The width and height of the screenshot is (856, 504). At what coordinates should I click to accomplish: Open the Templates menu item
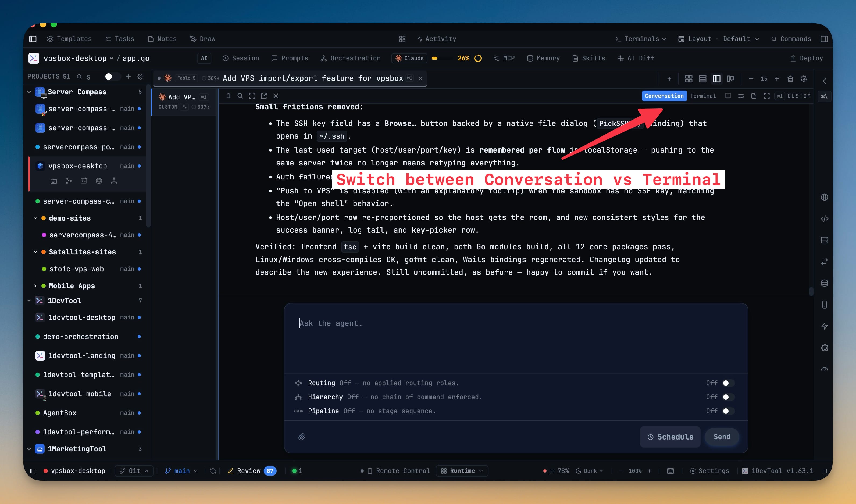69,39
